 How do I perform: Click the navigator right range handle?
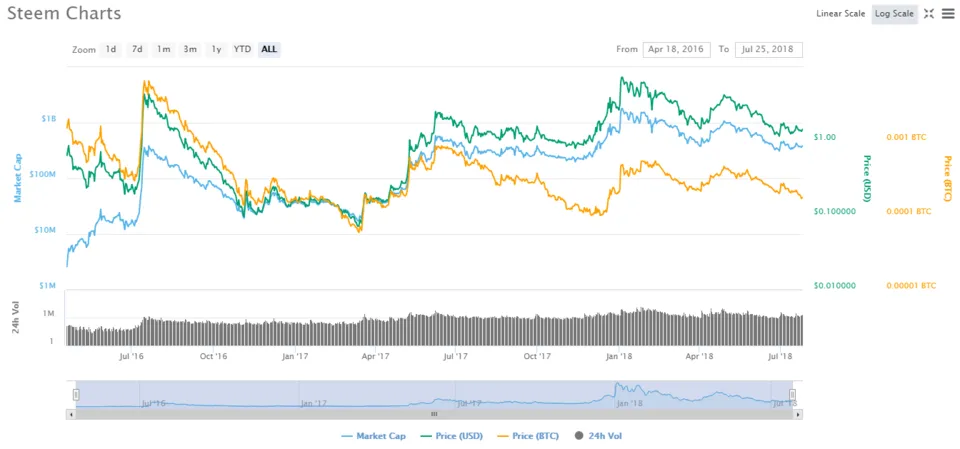(x=792, y=394)
